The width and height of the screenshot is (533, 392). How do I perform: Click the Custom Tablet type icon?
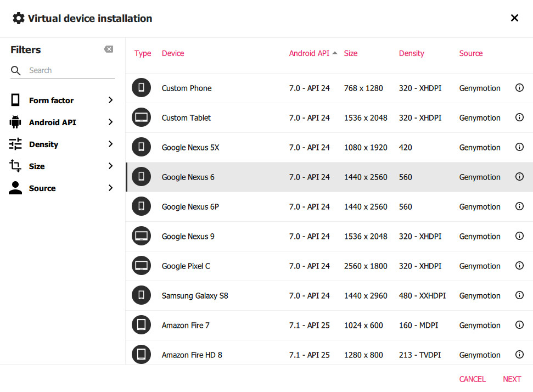tap(141, 117)
